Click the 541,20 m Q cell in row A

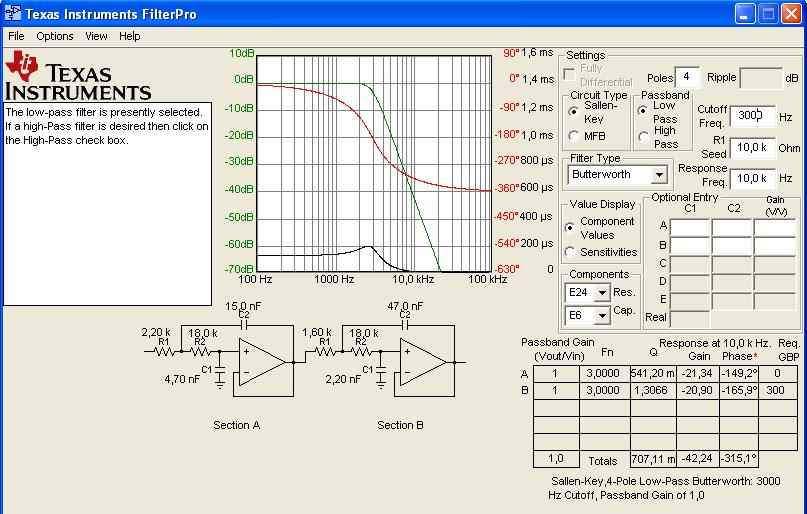tap(653, 374)
